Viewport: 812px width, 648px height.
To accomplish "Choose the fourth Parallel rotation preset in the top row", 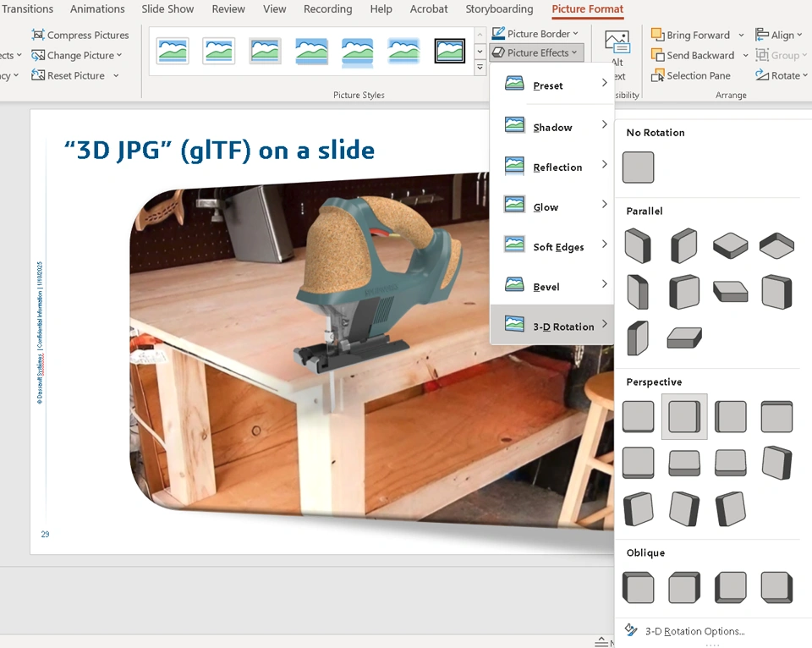I will pos(776,245).
